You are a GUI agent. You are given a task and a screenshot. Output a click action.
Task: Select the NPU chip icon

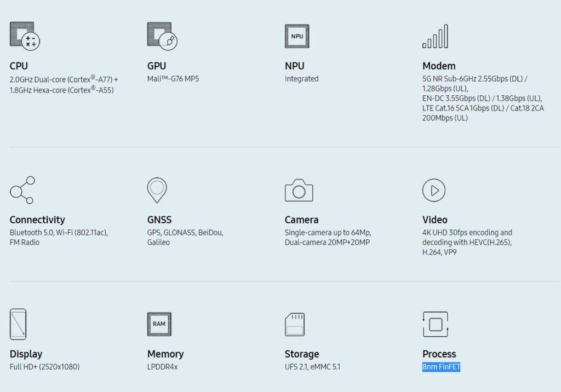pyautogui.click(x=297, y=36)
